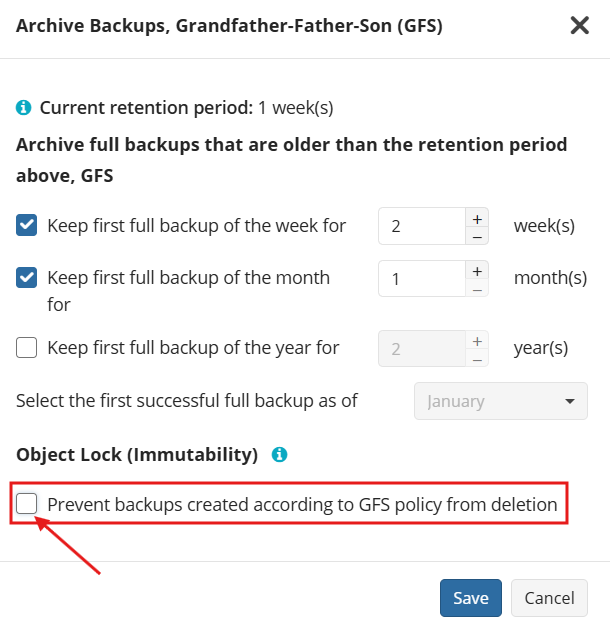The width and height of the screenshot is (610, 629).
Task: Disable Keep first full backup of the month
Action: (27, 278)
